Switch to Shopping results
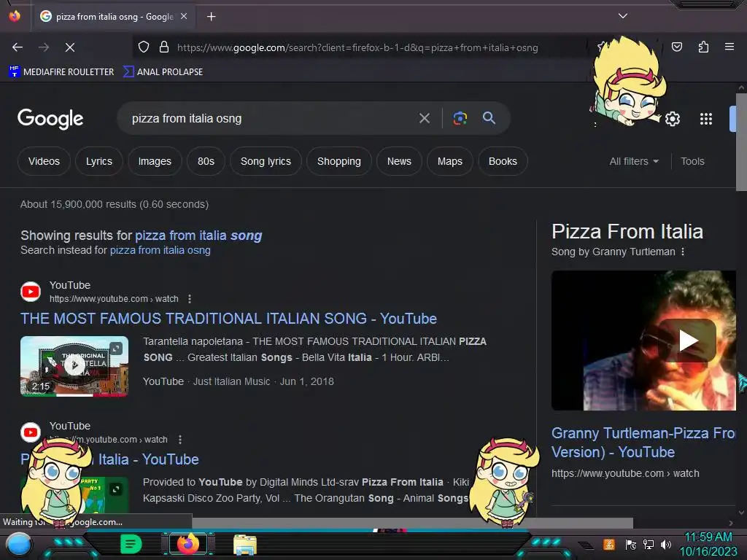Screen dimensions: 747x560 339,161
